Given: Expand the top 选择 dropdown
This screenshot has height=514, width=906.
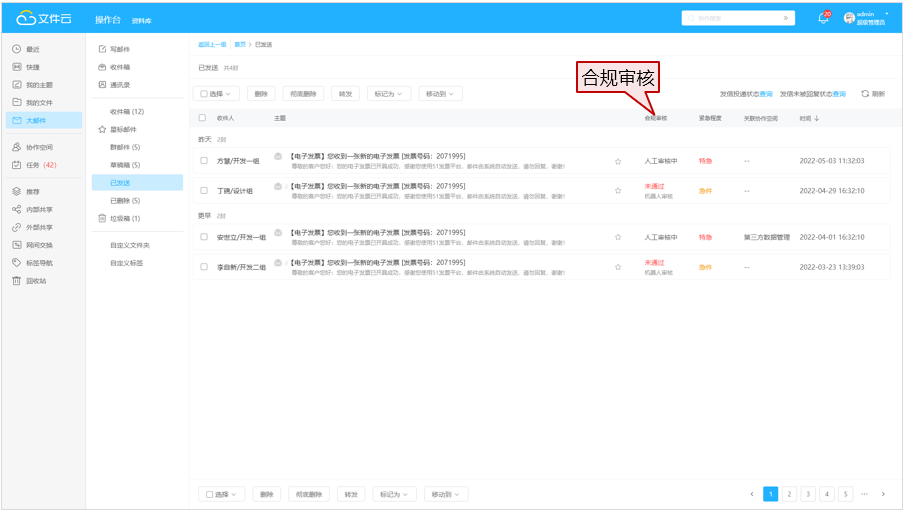Looking at the screenshot, I should 216,93.
